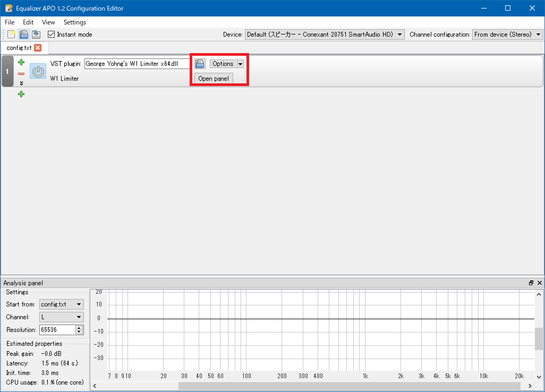Open the Device dropdown
Viewport: 545px width, 392px height.
click(325, 35)
